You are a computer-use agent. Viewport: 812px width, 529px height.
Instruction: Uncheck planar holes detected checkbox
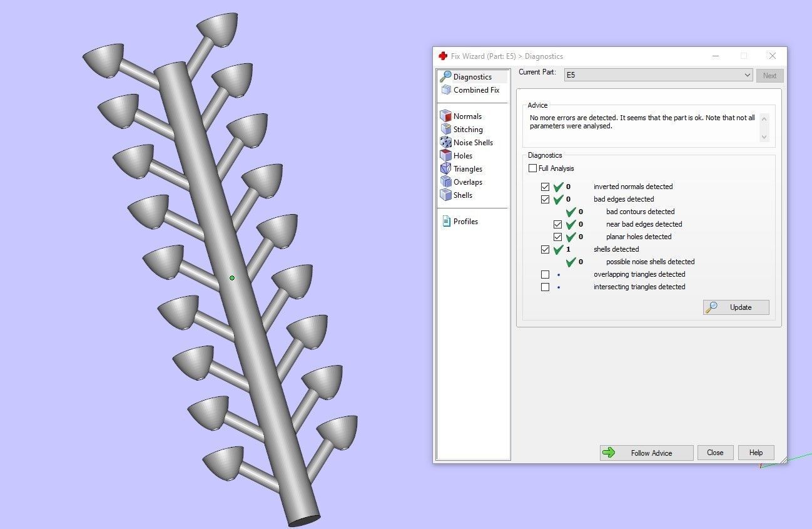pyautogui.click(x=557, y=237)
